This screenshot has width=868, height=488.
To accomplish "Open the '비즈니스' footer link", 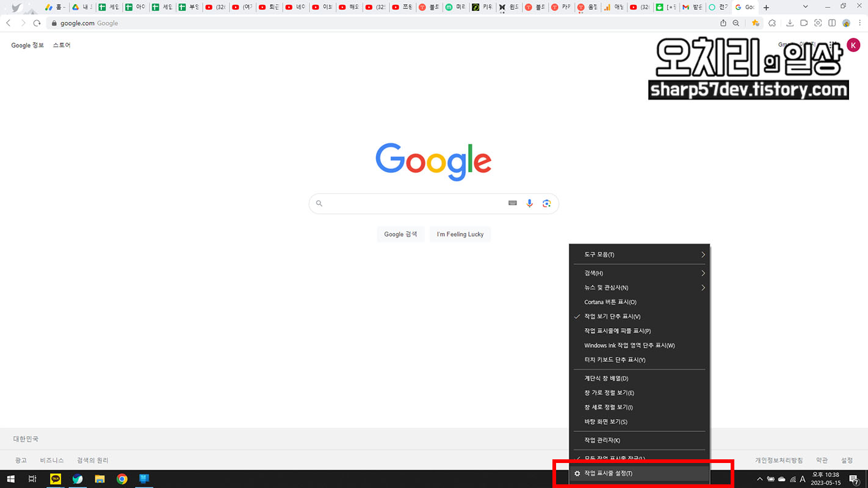I will 52,461.
